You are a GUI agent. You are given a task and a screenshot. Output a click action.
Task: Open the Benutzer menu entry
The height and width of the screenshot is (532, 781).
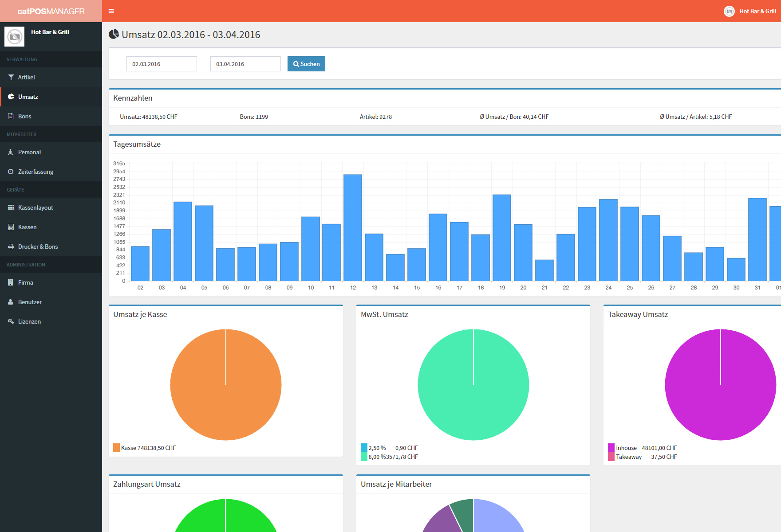pyautogui.click(x=51, y=302)
